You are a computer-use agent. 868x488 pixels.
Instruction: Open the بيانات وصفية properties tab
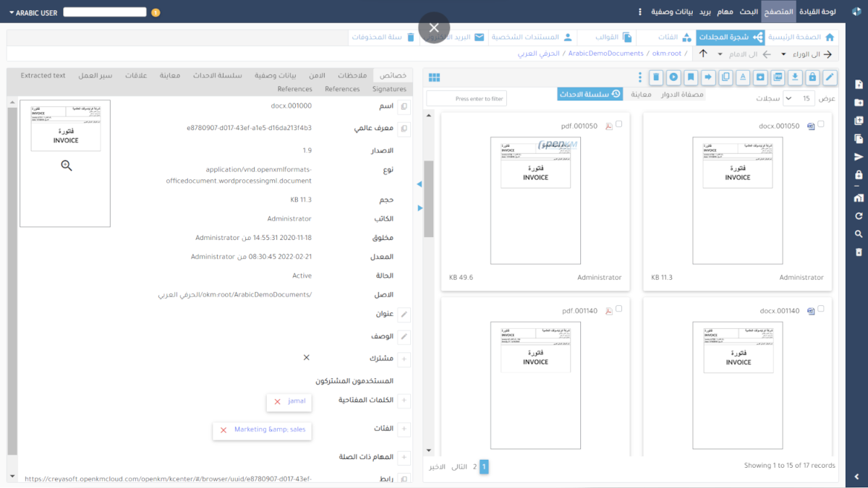[x=276, y=76]
